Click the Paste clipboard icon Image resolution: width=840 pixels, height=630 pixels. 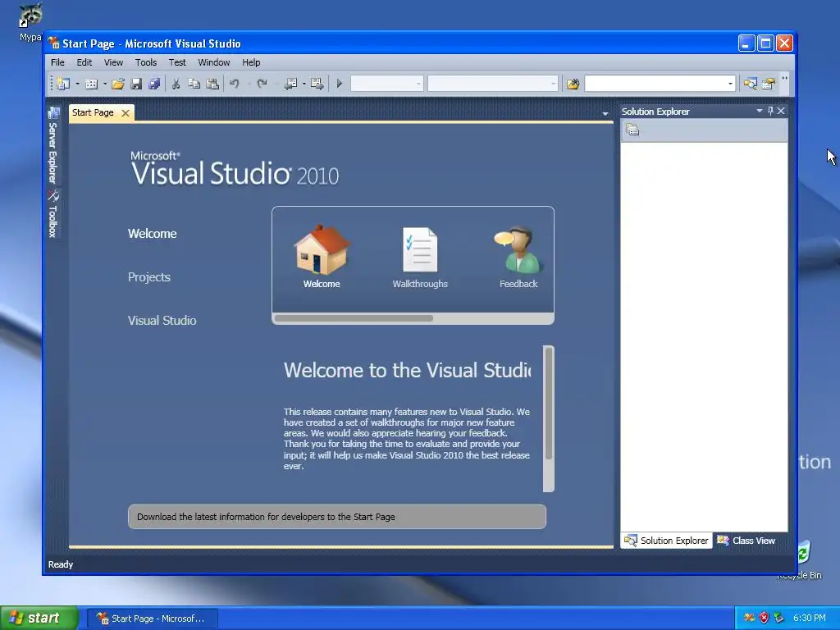point(212,84)
